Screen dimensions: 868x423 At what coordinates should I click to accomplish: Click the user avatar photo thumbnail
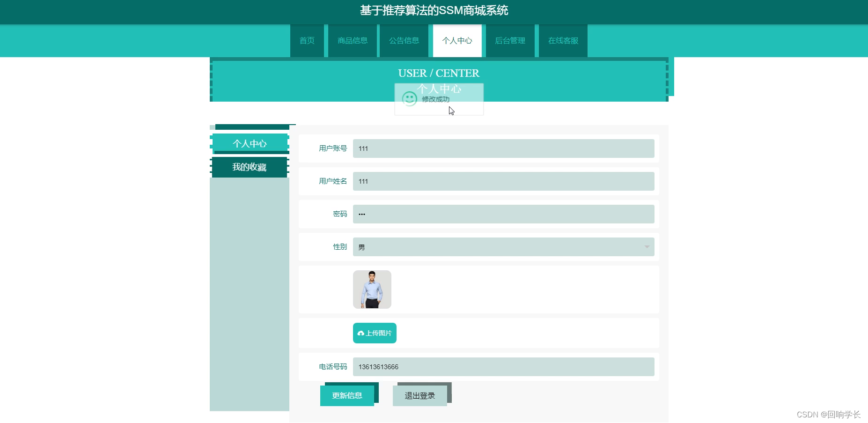[x=372, y=289]
